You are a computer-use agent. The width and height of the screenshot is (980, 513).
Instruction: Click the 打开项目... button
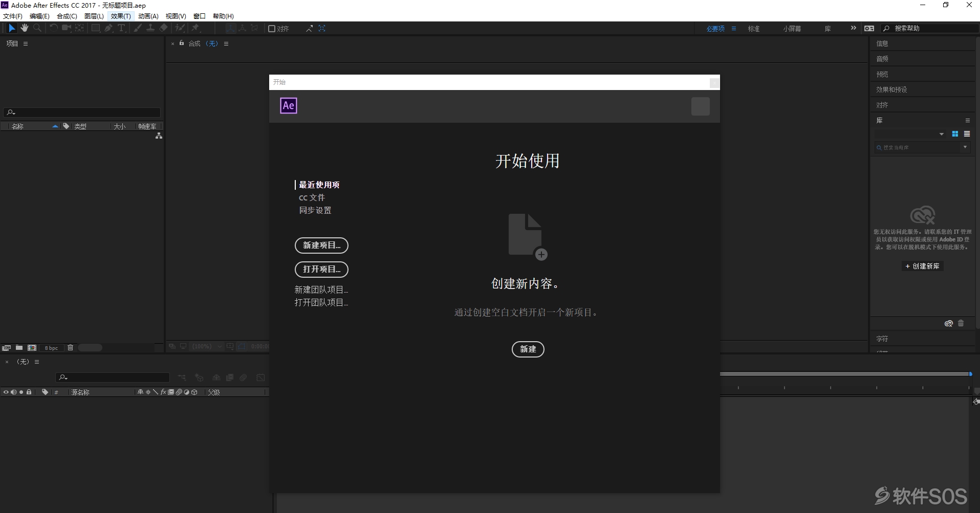pos(321,270)
